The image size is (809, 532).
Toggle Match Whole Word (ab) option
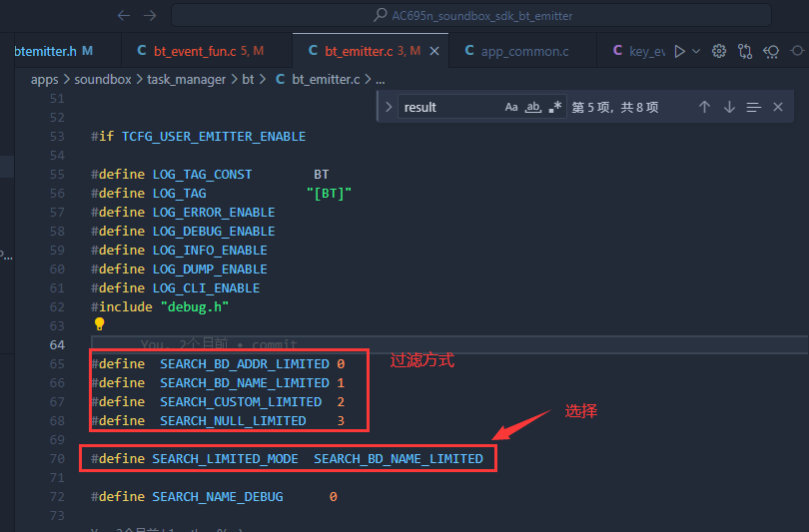(533, 107)
